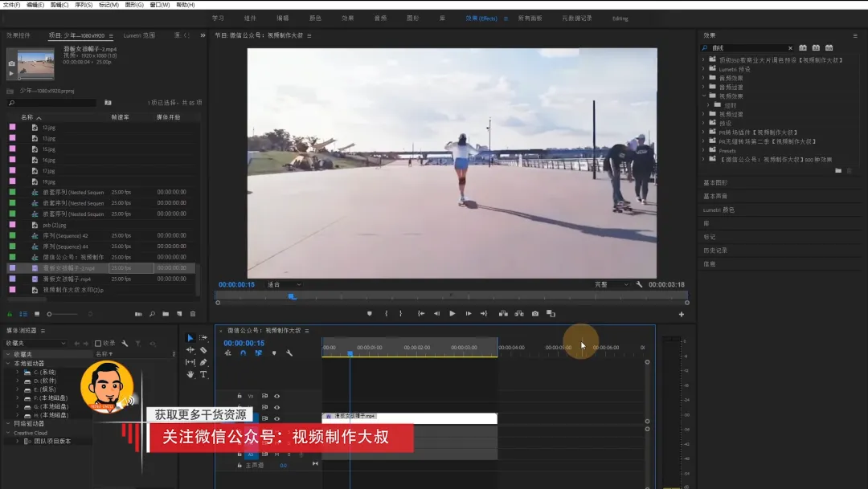Select the Pen tool
Screen dimensions: 868x489
pyautogui.click(x=203, y=362)
